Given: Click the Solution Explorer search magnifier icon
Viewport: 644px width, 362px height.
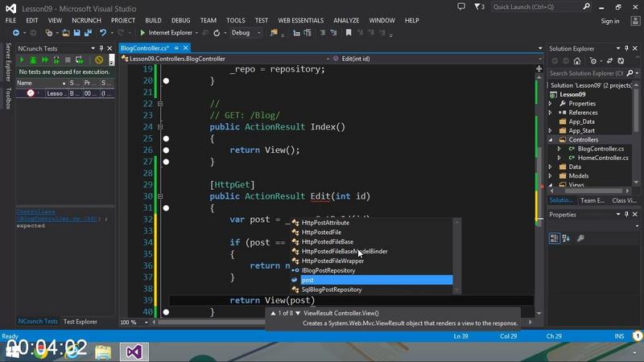Looking at the screenshot, I should pos(630,73).
